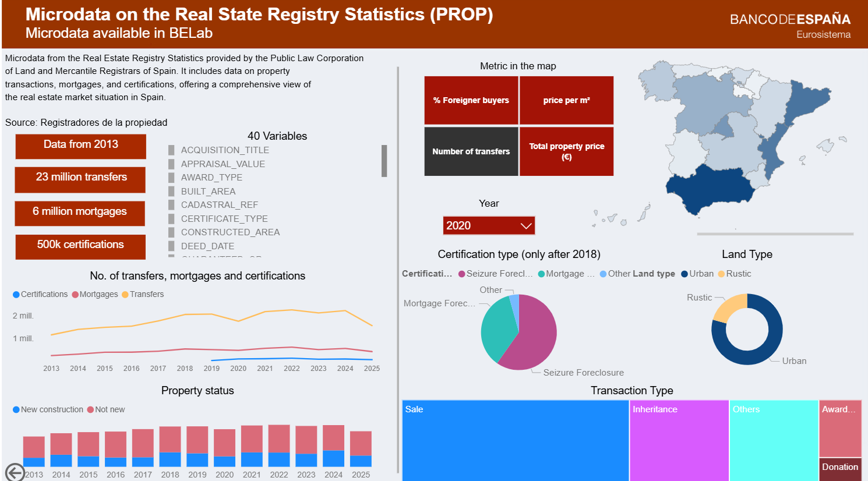Select the Inheritance block in the treemap

(679, 440)
